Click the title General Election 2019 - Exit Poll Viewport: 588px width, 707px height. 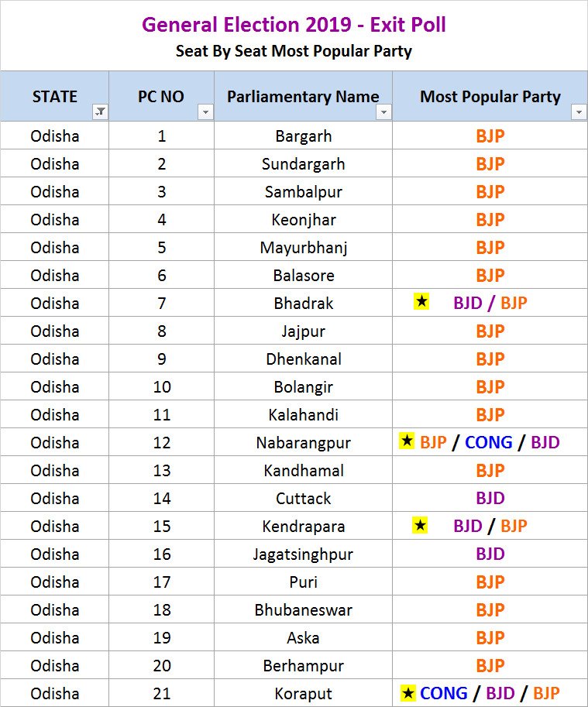(294, 25)
